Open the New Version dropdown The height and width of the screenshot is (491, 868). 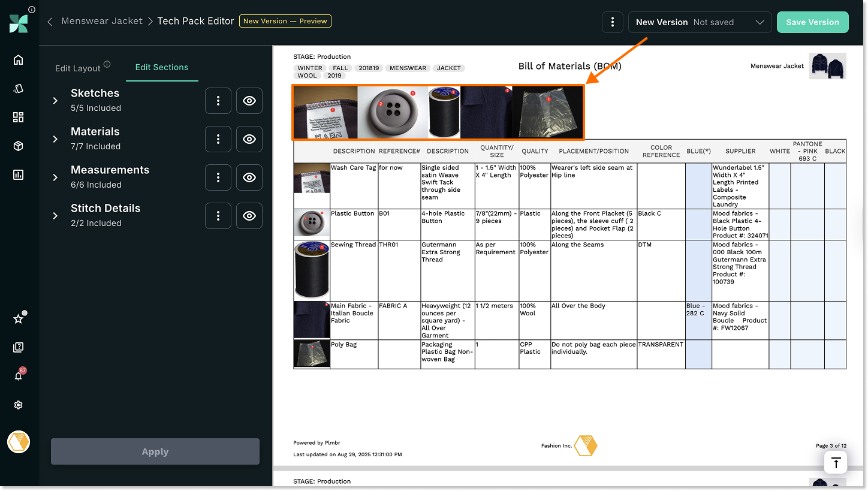700,22
